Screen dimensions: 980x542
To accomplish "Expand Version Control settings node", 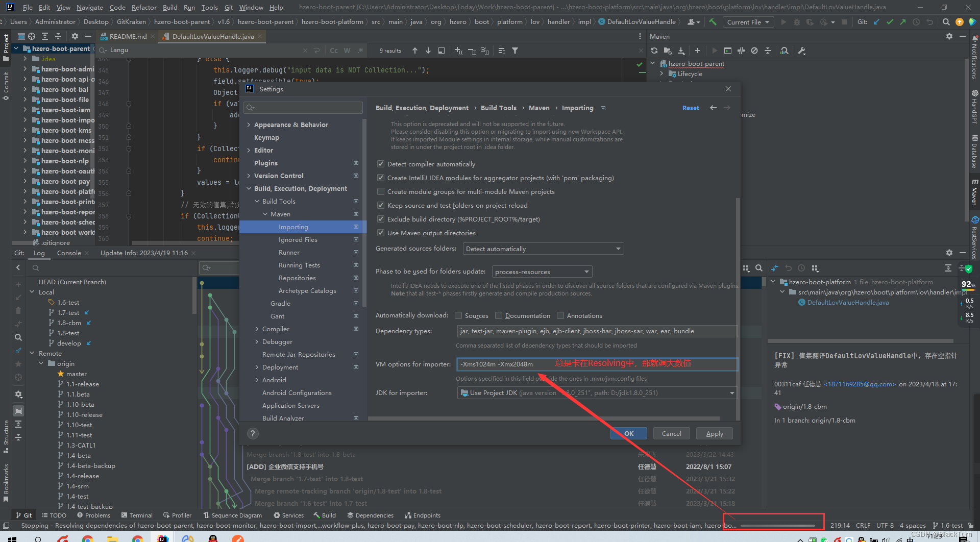I will pyautogui.click(x=249, y=176).
